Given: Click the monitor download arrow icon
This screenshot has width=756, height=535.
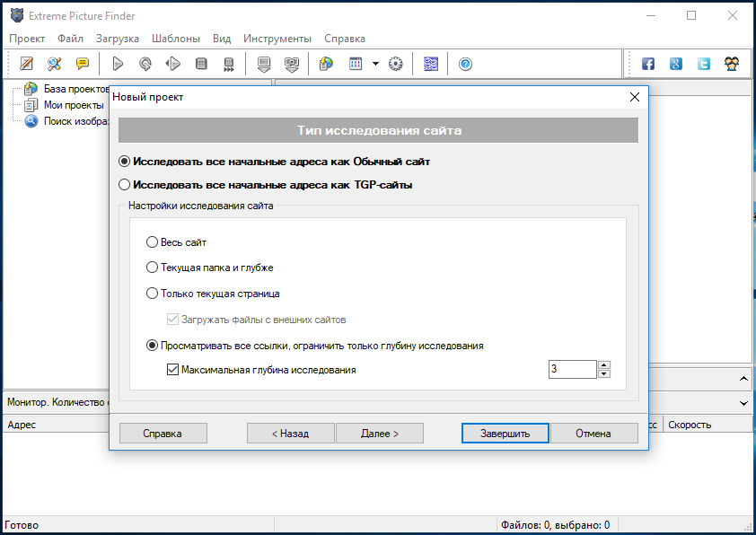Looking at the screenshot, I should point(264,64).
